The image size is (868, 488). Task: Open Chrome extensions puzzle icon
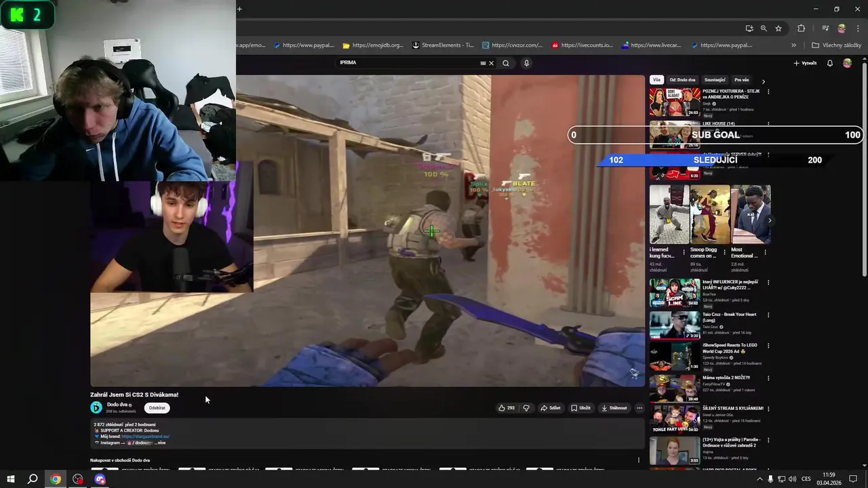(802, 28)
